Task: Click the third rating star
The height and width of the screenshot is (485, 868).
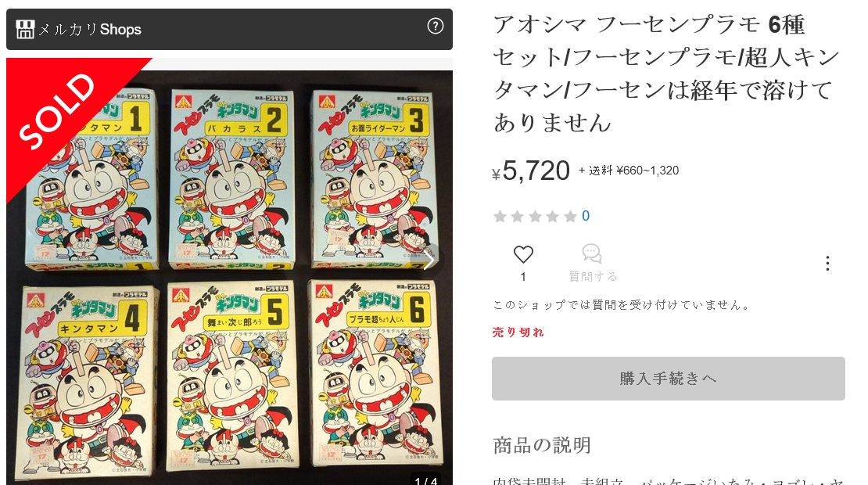Action: pyautogui.click(x=536, y=216)
